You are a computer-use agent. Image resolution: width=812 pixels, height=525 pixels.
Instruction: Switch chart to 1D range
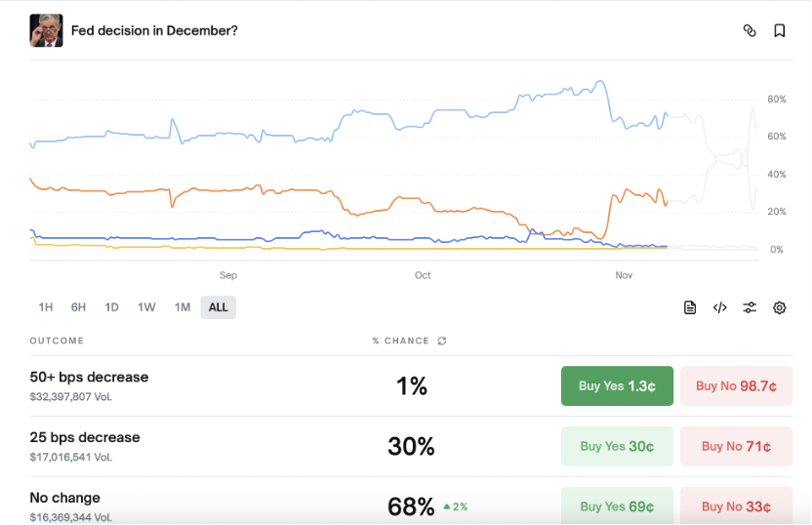point(112,307)
